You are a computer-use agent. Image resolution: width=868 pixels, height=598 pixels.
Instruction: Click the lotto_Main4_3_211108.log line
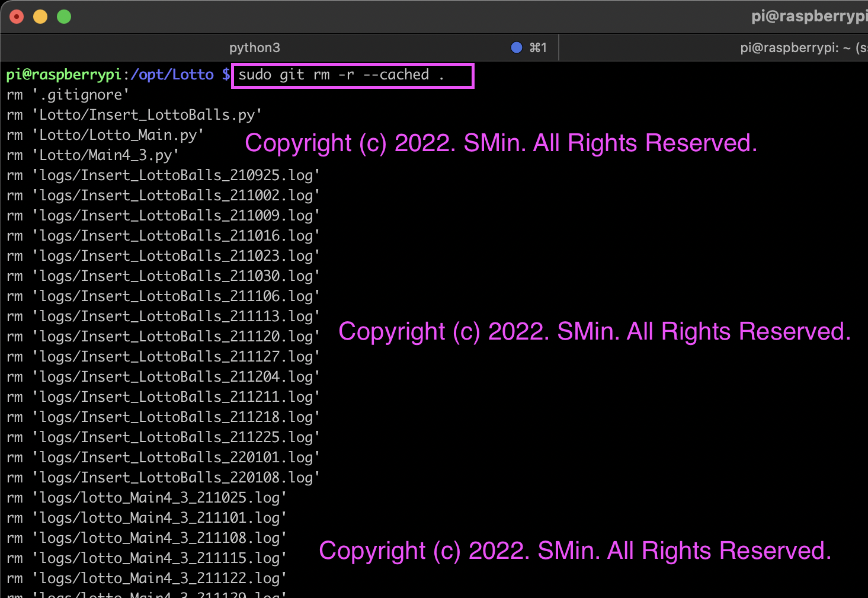[146, 538]
